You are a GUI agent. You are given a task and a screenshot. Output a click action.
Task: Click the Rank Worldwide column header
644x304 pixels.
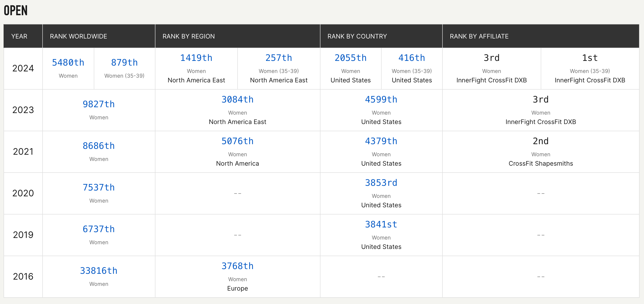[79, 36]
